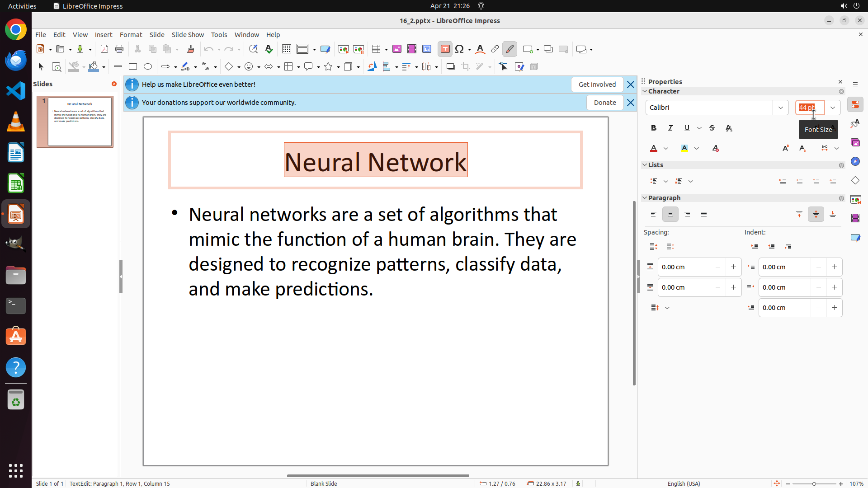Expand the font size dropdown arrow
868x488 pixels.
click(832, 108)
